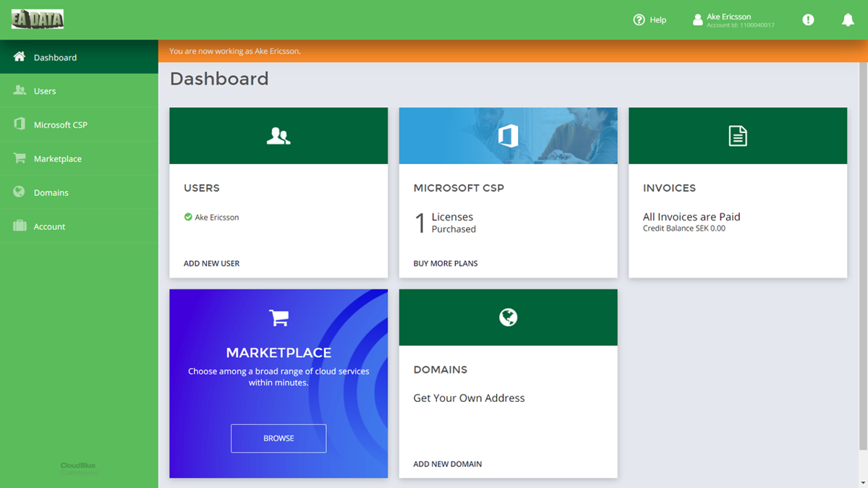Click the MARKETPLACE tile title

click(x=278, y=353)
